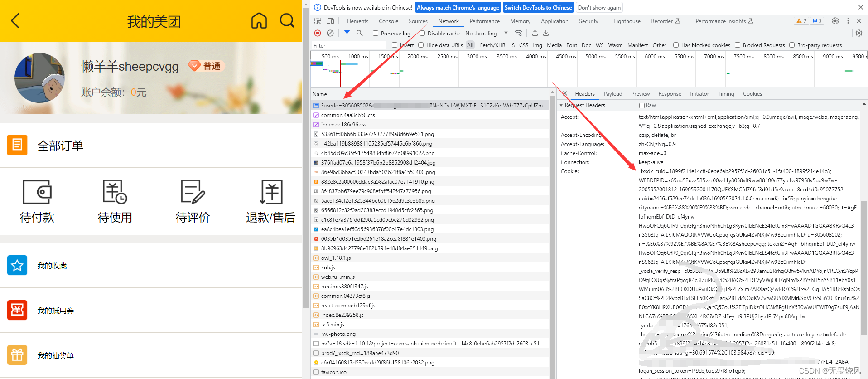Open 待付款 pending payment icon
Screen dimensions: 868x379
point(37,192)
